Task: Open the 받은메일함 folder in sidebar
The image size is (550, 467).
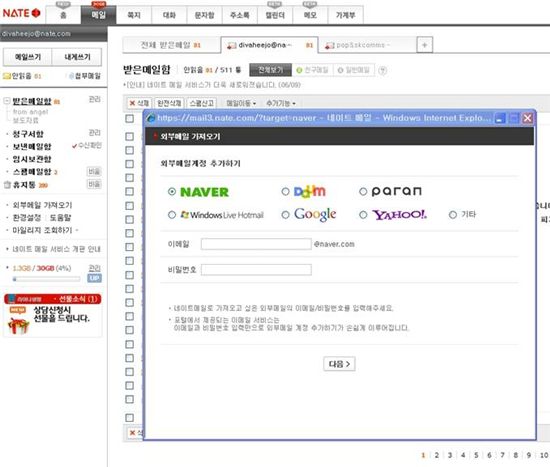Action: pyautogui.click(x=32, y=101)
